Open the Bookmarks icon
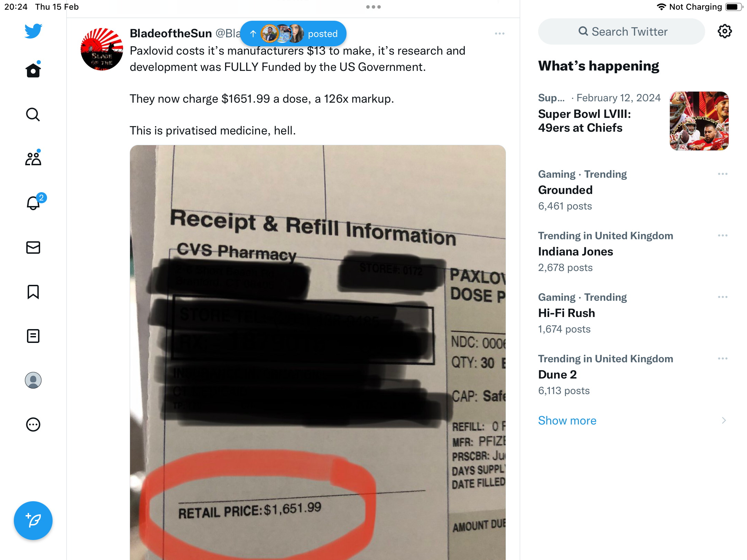Viewport: 747px width, 560px height. click(33, 292)
